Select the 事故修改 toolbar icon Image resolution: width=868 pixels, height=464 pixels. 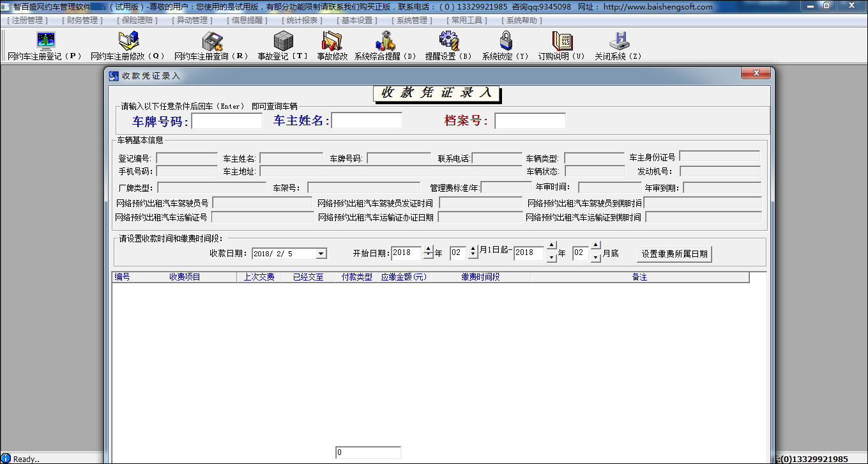(332, 42)
